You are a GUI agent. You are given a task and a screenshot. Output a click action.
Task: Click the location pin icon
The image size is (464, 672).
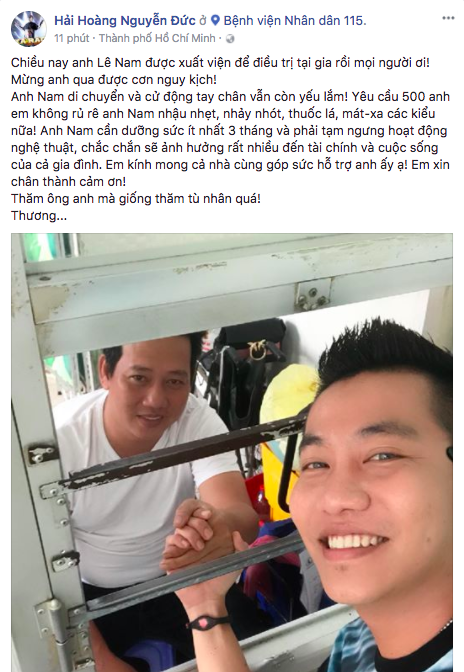[216, 20]
